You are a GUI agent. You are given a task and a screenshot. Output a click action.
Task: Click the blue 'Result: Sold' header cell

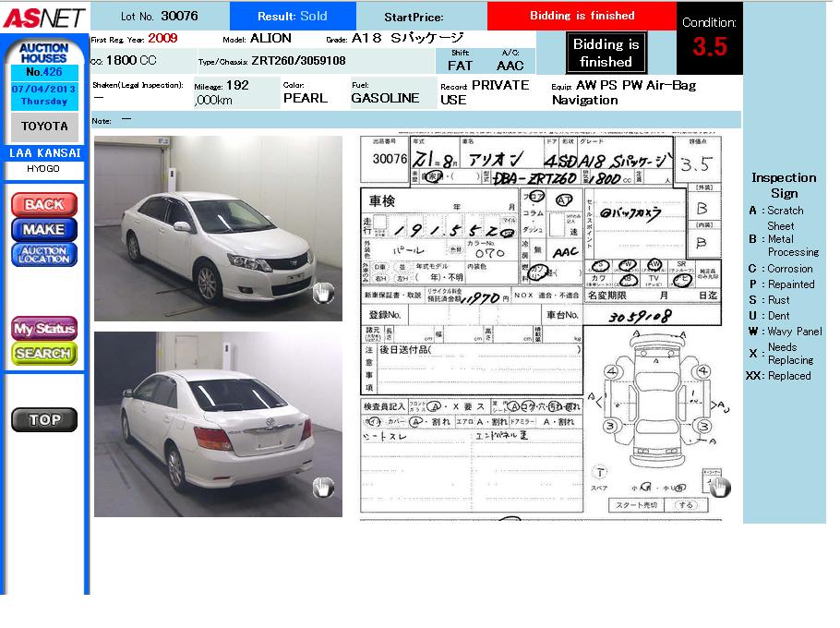(292, 17)
